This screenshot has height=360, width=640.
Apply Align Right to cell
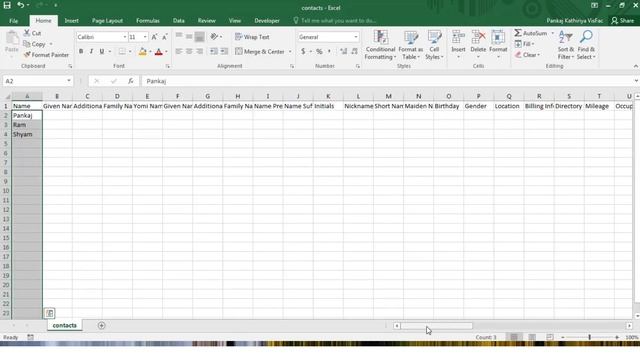click(199, 51)
